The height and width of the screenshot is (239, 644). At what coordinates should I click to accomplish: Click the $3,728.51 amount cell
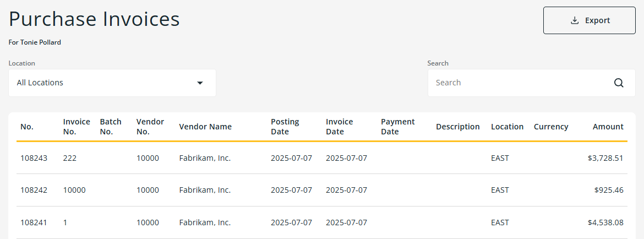coord(605,158)
